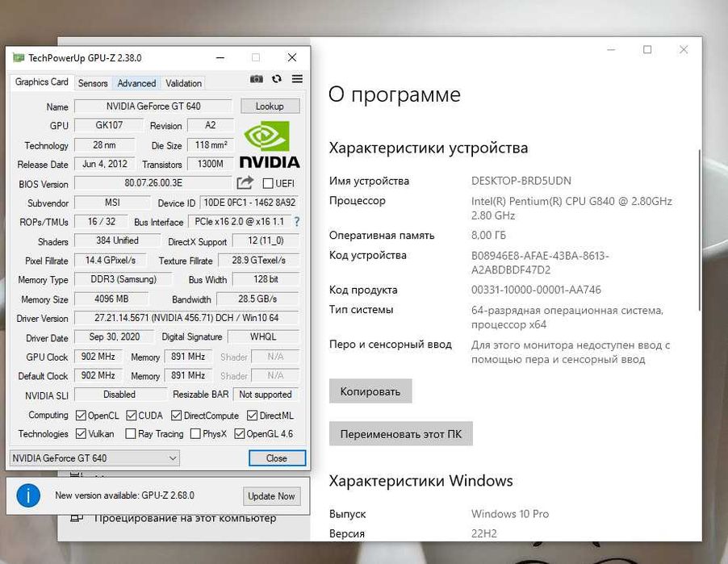
Task: Click the Digital Signature value WHQL
Action: [x=263, y=337]
